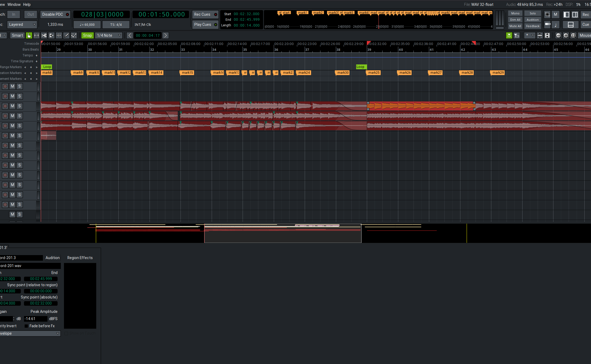Click the metronome note icon
The image size is (591, 364).
point(555,25)
